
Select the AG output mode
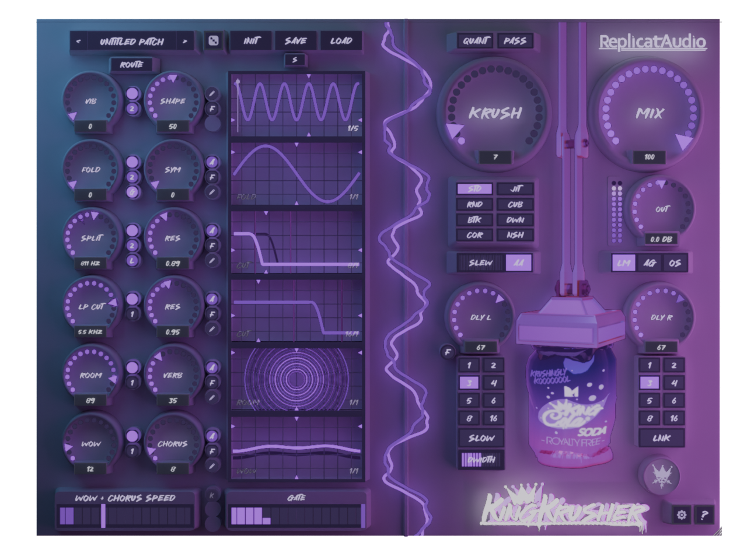(650, 263)
